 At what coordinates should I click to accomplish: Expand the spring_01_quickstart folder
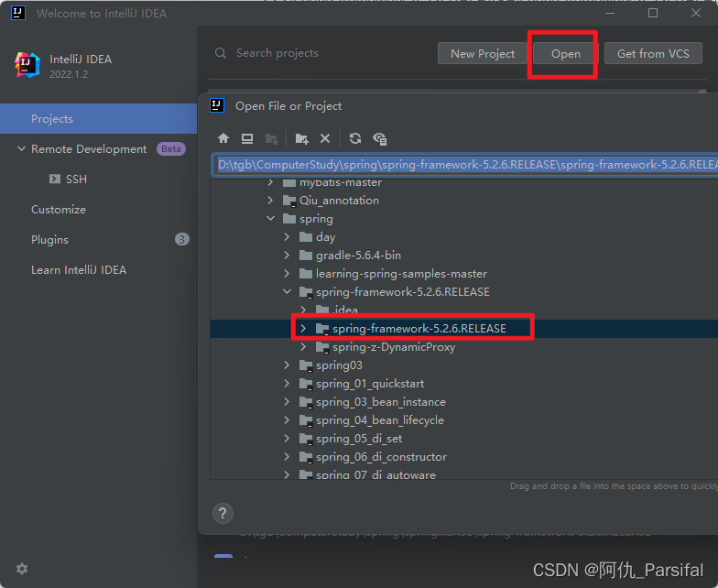point(288,383)
